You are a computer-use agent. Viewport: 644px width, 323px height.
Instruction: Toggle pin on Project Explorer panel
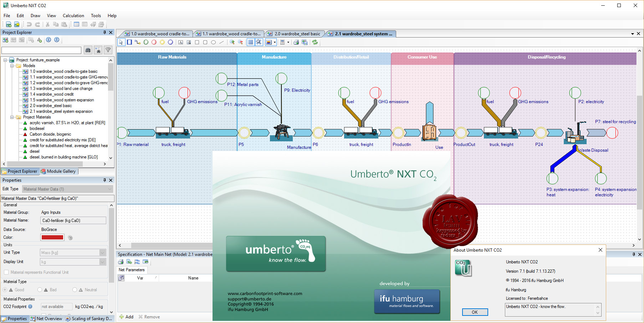(x=104, y=32)
